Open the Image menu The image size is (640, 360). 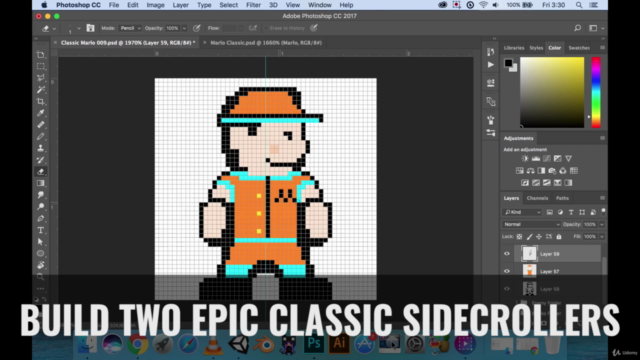[155, 5]
